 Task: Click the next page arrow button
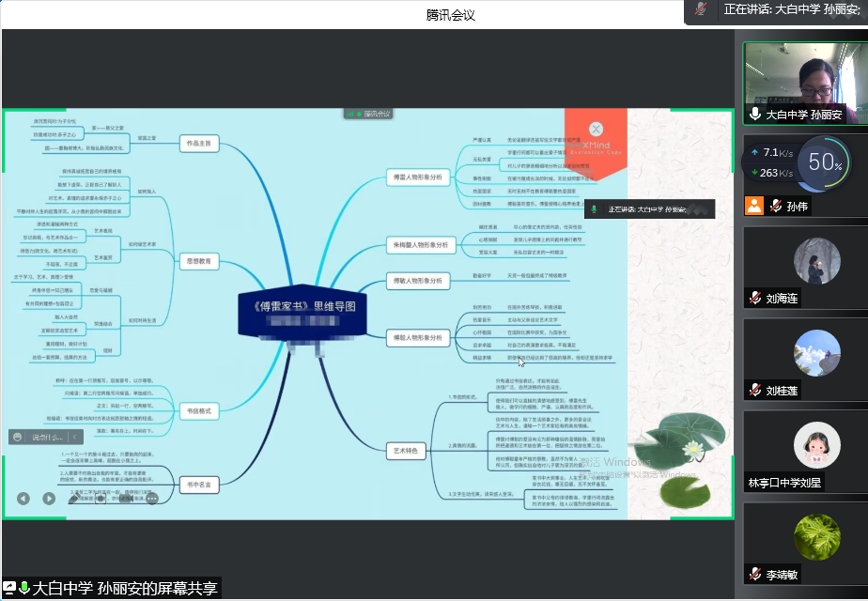49,498
